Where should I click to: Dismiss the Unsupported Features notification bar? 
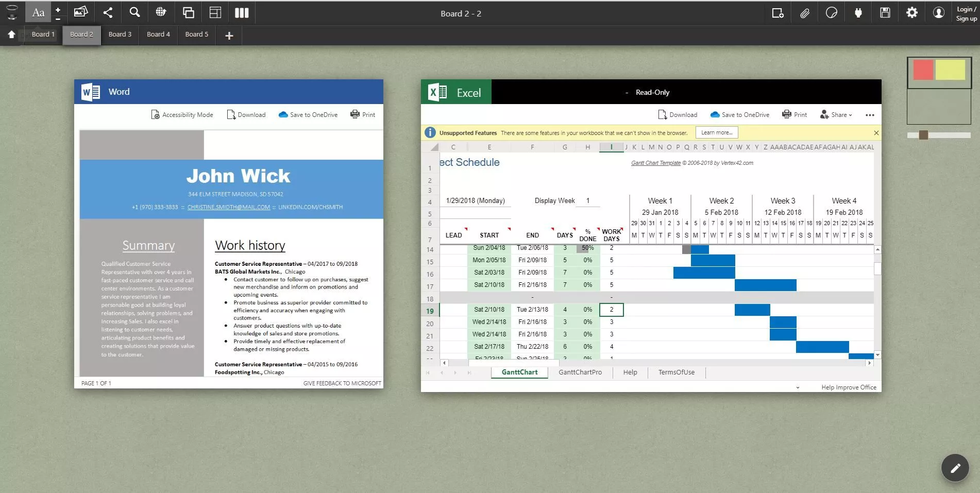click(876, 133)
